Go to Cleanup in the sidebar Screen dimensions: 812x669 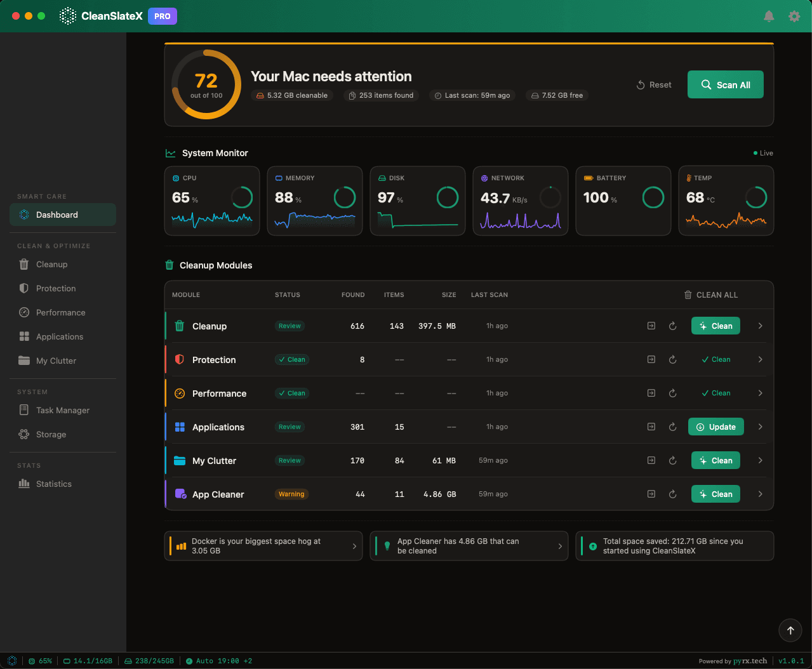coord(63,264)
